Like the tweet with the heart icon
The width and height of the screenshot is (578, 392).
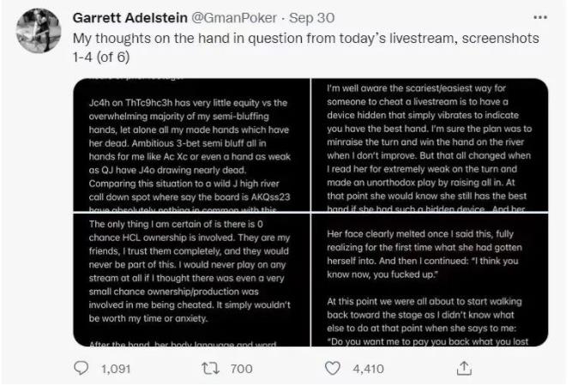click(x=337, y=368)
